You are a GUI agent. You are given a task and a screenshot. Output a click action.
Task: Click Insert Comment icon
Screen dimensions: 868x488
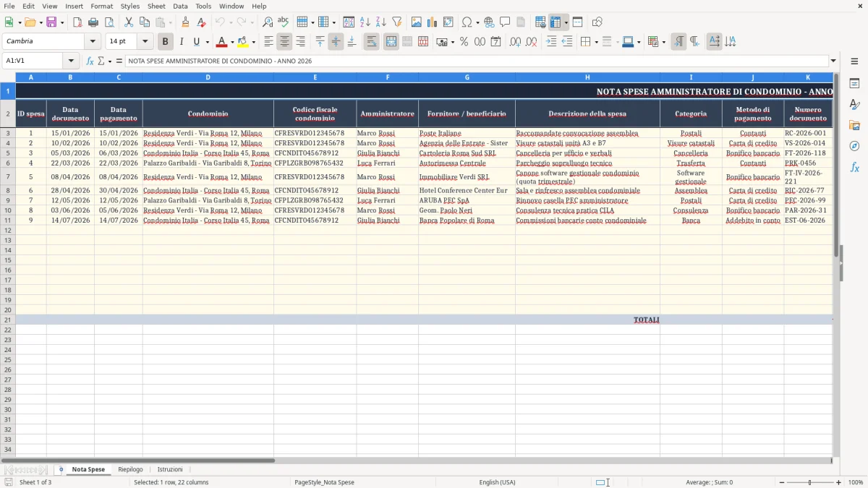pos(505,22)
